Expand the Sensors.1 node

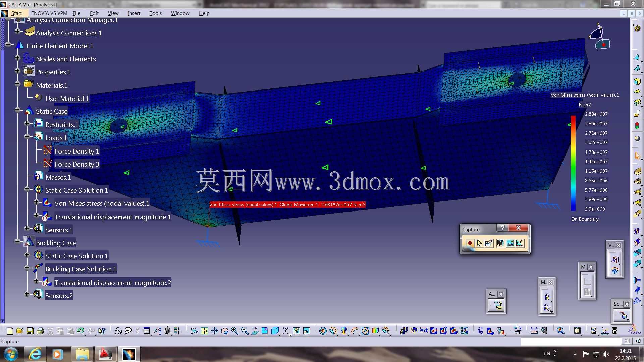(x=27, y=228)
